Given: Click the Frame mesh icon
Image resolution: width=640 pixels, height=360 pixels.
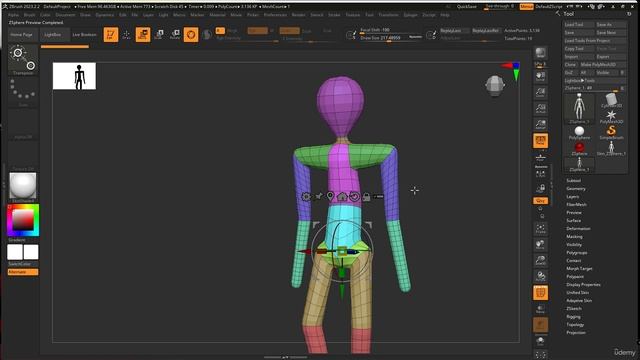Looking at the screenshot, I should point(540,229).
